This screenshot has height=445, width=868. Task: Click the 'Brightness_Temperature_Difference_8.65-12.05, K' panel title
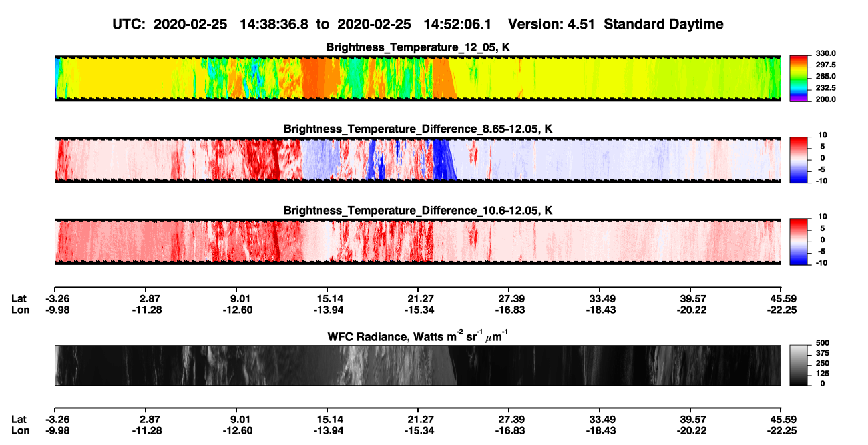pos(419,129)
